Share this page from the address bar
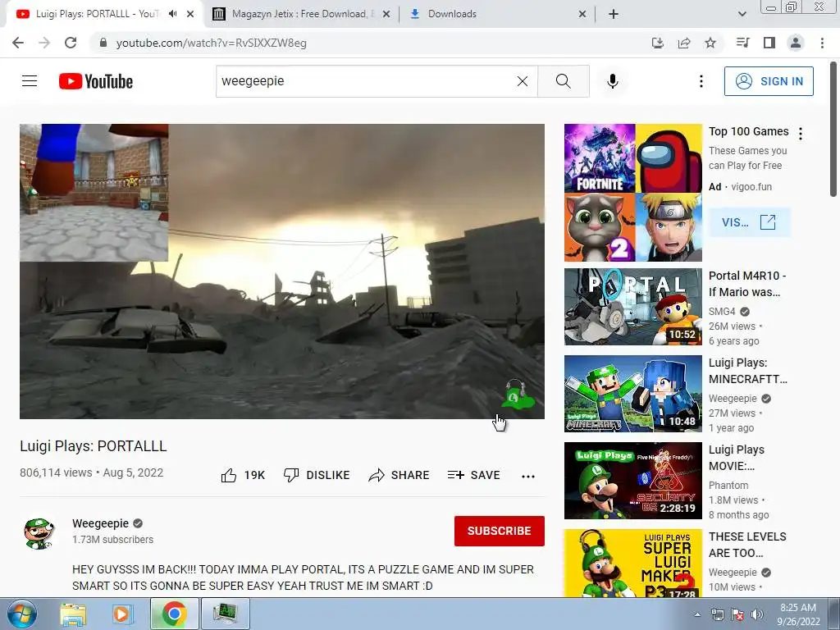Viewport: 840px width, 630px height. [x=684, y=43]
